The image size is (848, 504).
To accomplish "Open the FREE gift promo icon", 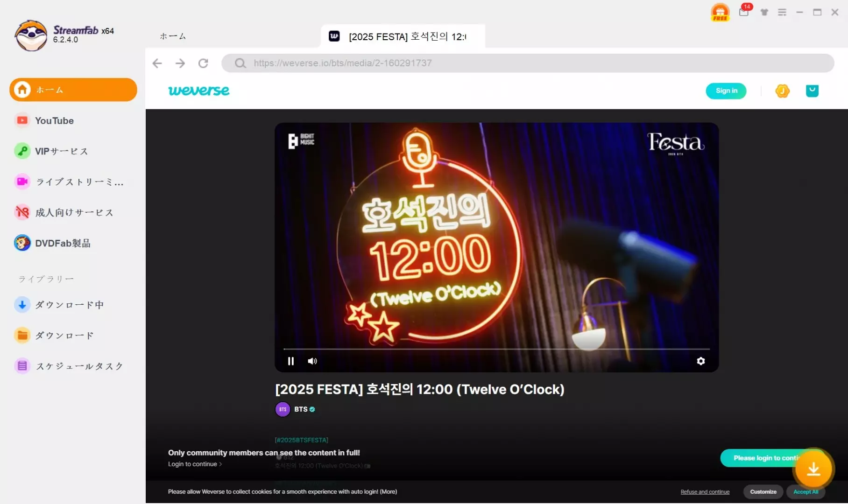I will coord(720,12).
